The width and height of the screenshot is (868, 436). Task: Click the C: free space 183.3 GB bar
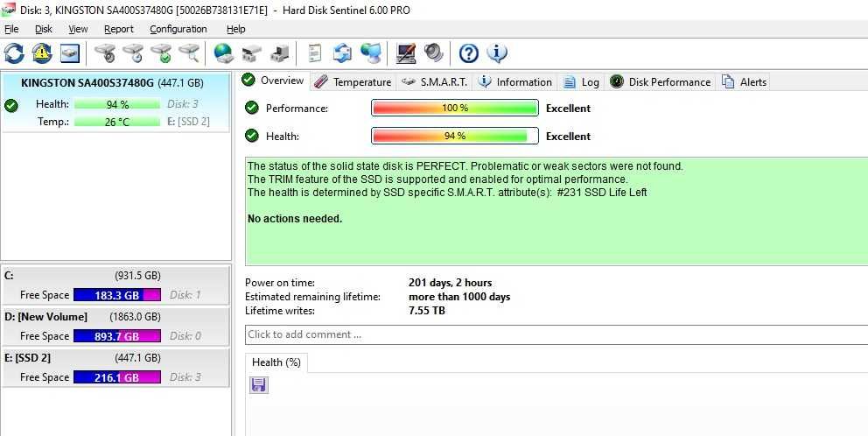116,295
